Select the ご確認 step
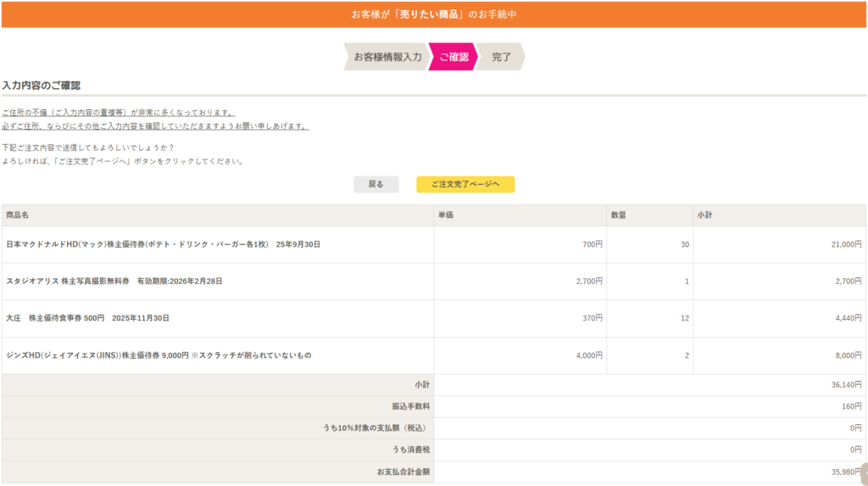This screenshot has height=486, width=868. pos(453,57)
